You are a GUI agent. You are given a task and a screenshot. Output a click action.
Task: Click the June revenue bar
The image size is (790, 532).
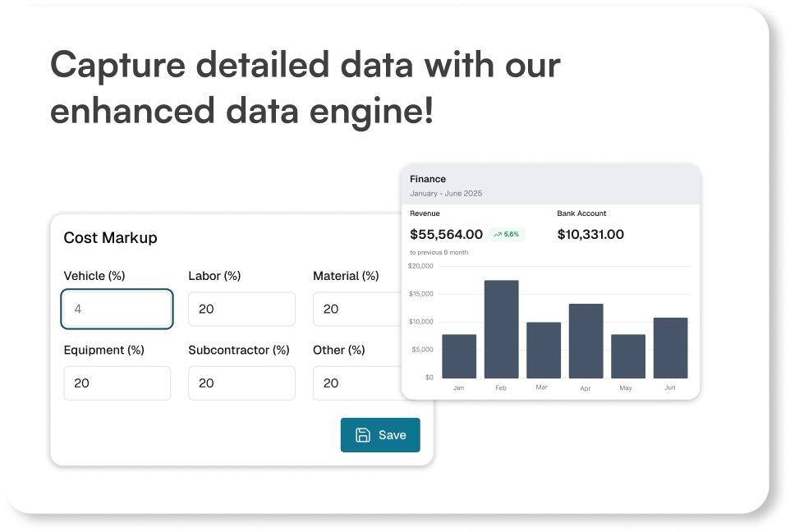(x=670, y=347)
